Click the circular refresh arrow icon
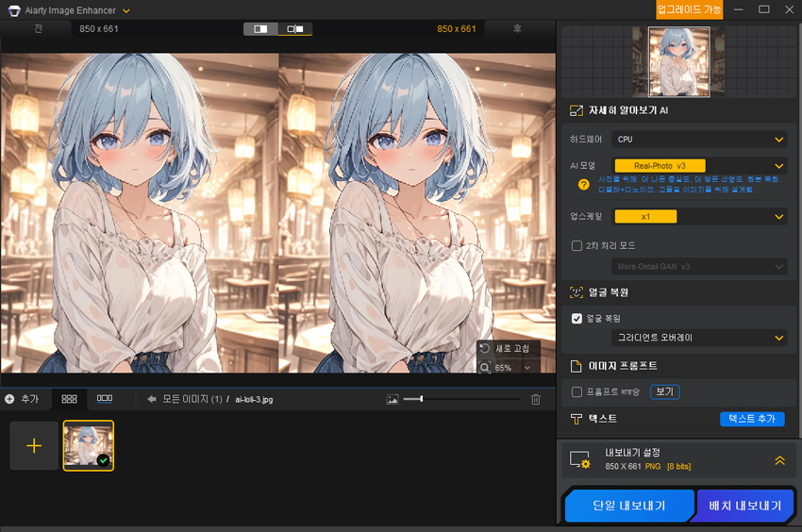 tap(485, 348)
